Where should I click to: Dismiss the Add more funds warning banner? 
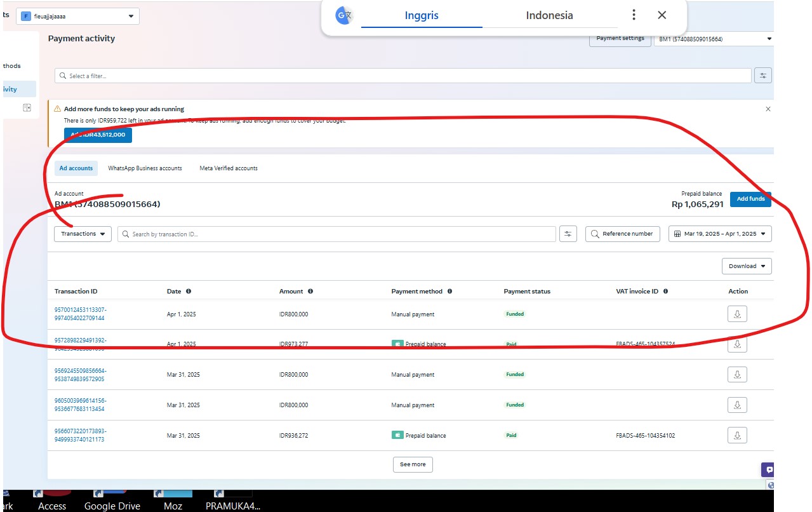click(x=768, y=109)
